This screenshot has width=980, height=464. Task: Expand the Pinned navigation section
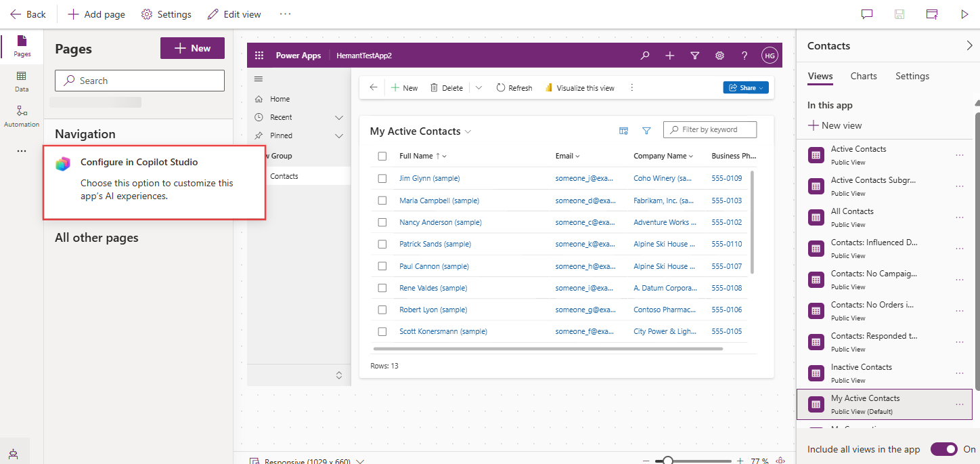(339, 135)
